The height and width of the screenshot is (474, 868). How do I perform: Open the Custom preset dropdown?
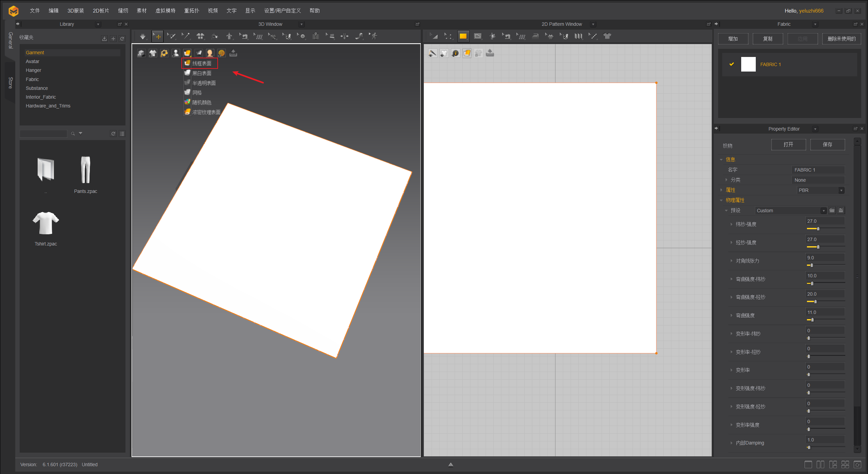click(823, 211)
